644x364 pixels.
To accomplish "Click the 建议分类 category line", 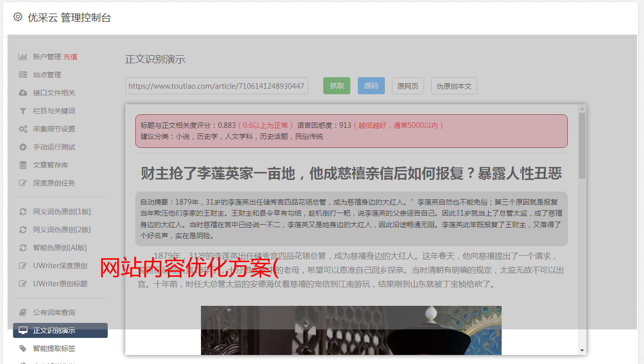I will (x=232, y=136).
